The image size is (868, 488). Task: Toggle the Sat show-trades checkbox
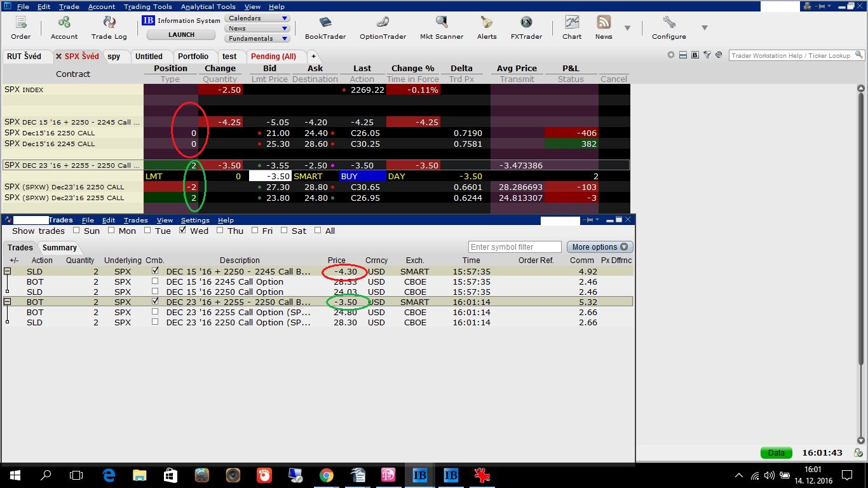(284, 231)
